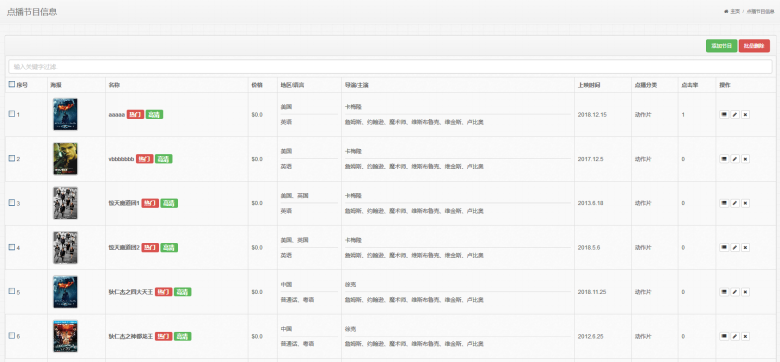Click the delete X icon in row 1
The image size is (780, 362).
745,115
